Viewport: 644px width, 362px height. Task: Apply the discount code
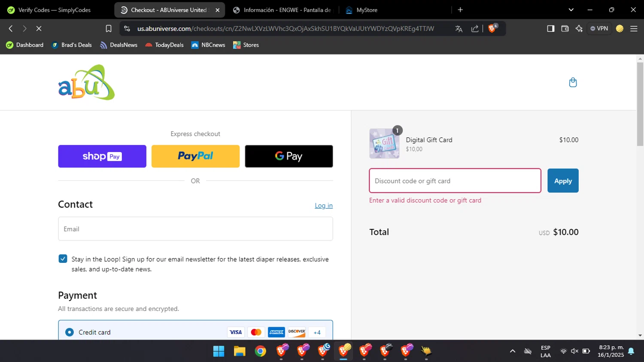tap(563, 181)
